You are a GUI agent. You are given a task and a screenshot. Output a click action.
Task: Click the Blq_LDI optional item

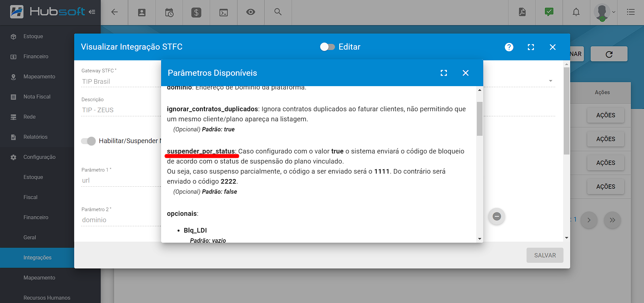tap(195, 230)
